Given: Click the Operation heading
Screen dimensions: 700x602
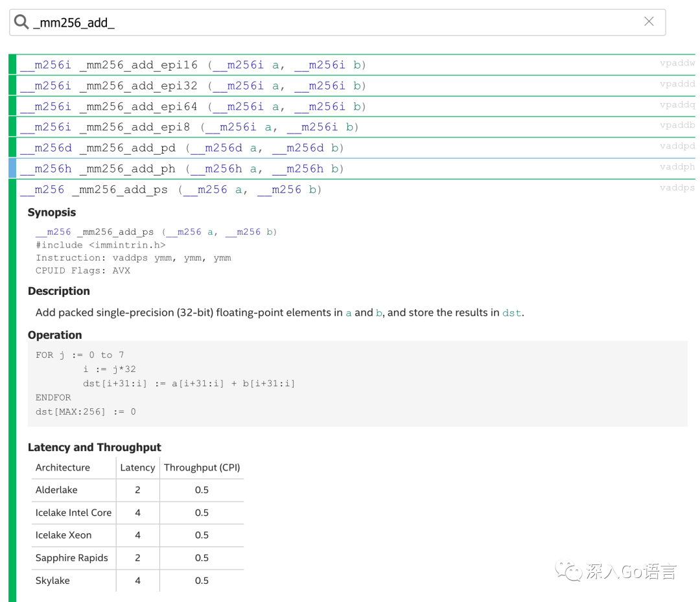Looking at the screenshot, I should (55, 335).
